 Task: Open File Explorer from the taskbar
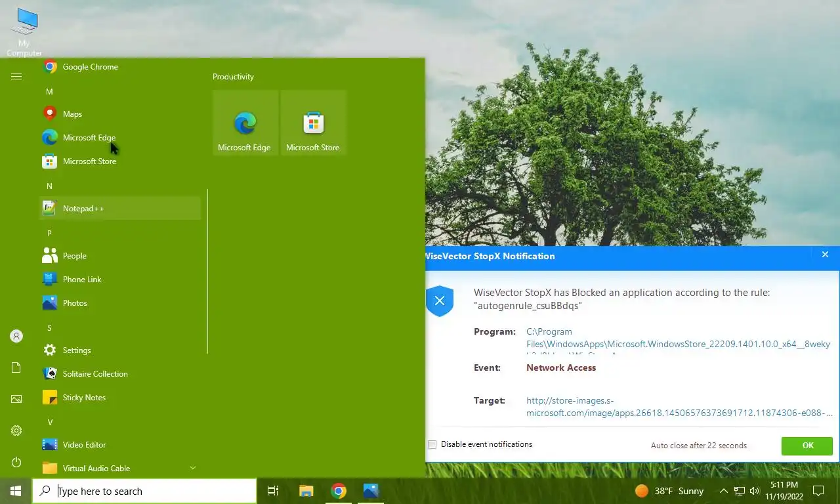[x=306, y=491]
